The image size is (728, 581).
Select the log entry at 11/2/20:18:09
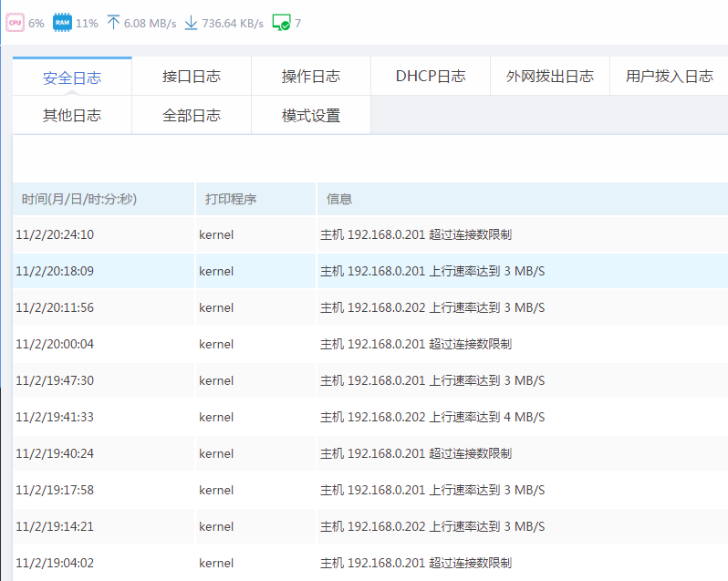point(370,271)
